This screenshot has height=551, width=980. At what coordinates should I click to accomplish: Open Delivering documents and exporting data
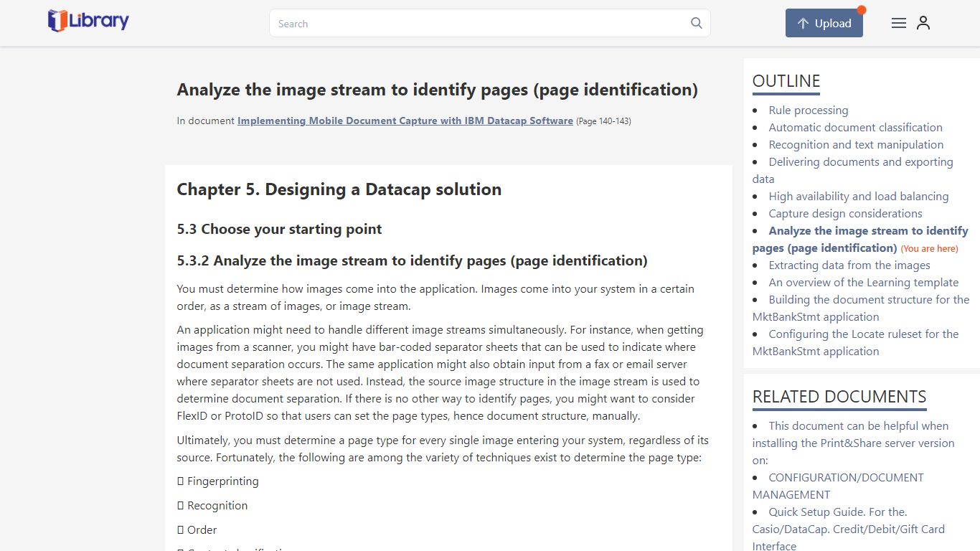[x=853, y=170]
